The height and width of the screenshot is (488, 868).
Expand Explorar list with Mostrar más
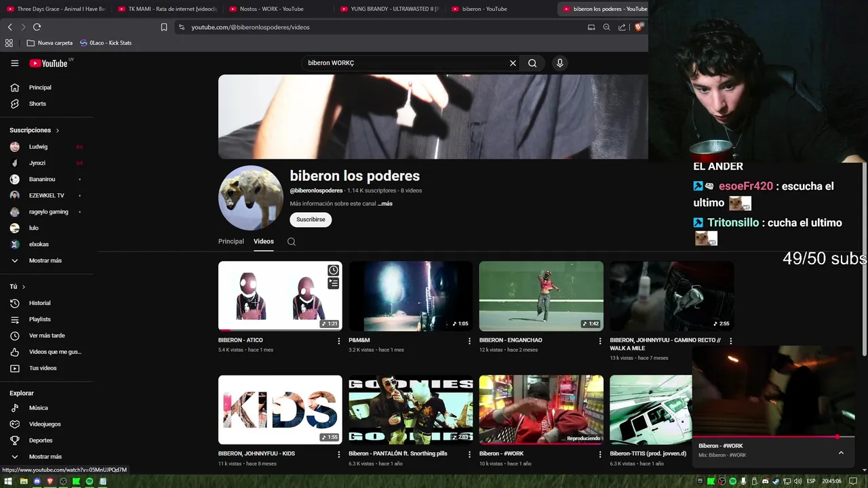(46, 457)
